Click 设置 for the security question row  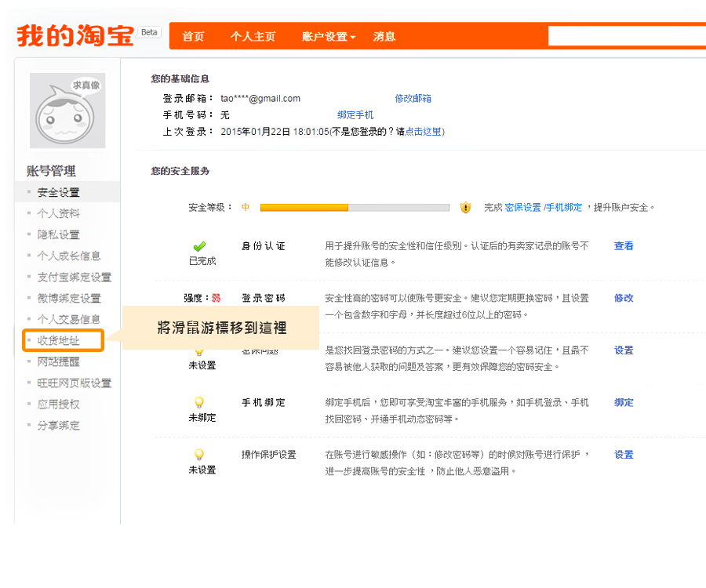624,350
